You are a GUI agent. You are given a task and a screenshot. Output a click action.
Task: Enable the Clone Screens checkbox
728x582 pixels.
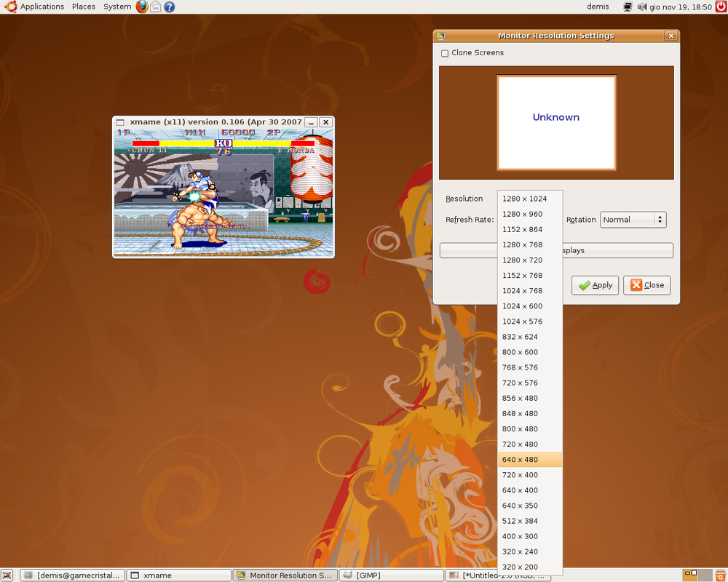tap(445, 53)
